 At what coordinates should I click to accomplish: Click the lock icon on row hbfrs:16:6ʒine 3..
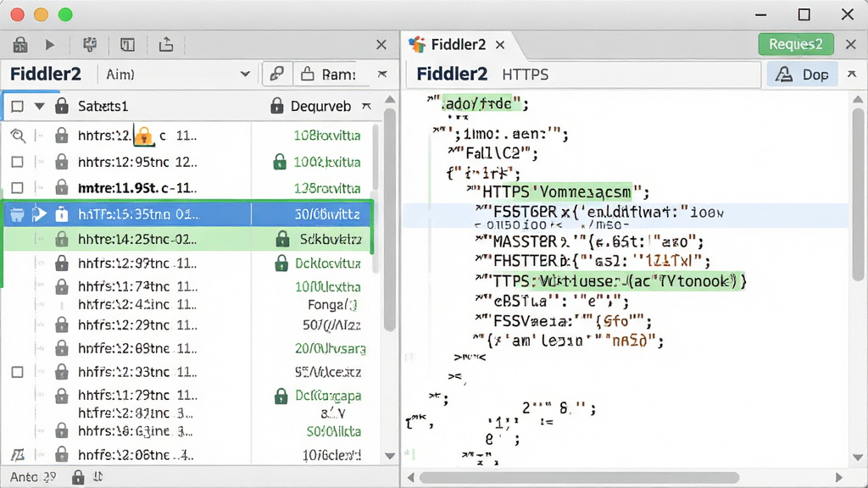click(61, 430)
